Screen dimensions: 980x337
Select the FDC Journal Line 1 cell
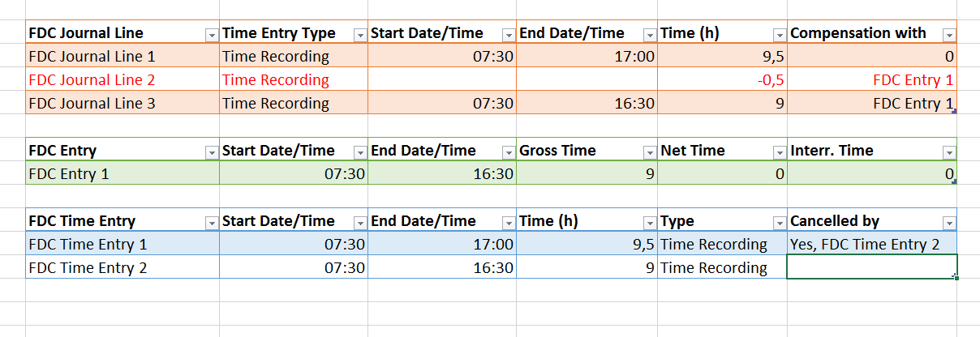tap(122, 57)
